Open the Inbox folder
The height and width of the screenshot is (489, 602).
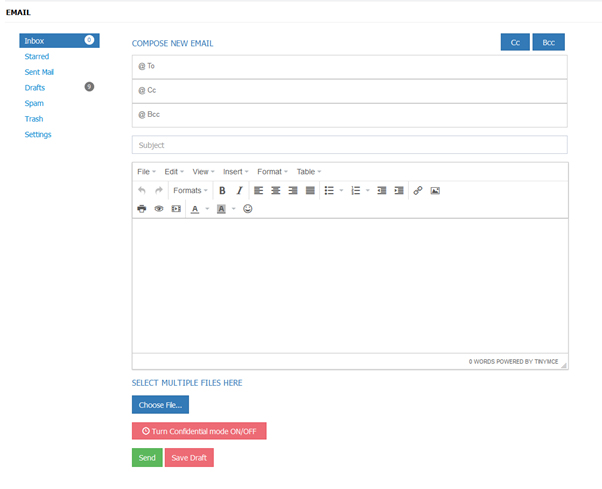tap(59, 41)
